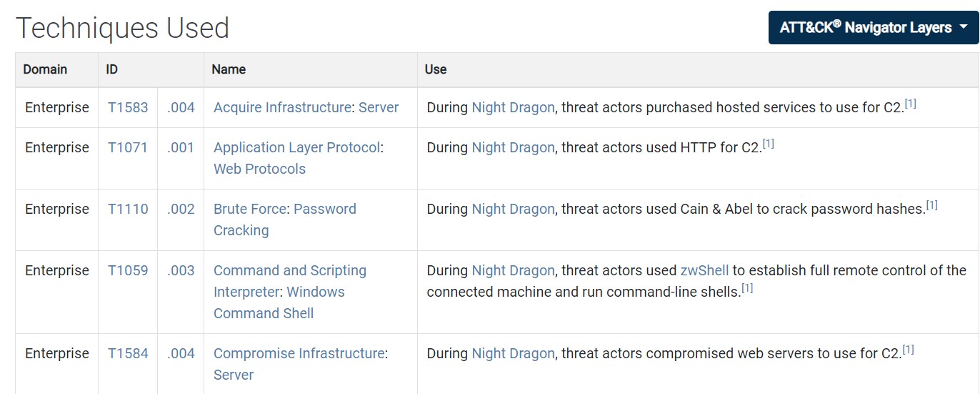Image resolution: width=980 pixels, height=394 pixels.
Task: Open the Compromise Infrastructure technique link
Action: pos(299,353)
